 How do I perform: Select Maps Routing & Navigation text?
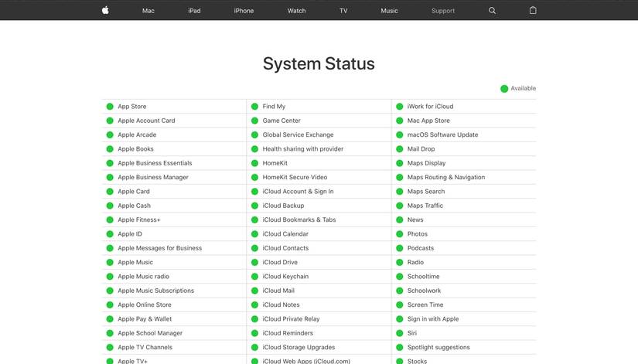pos(446,177)
